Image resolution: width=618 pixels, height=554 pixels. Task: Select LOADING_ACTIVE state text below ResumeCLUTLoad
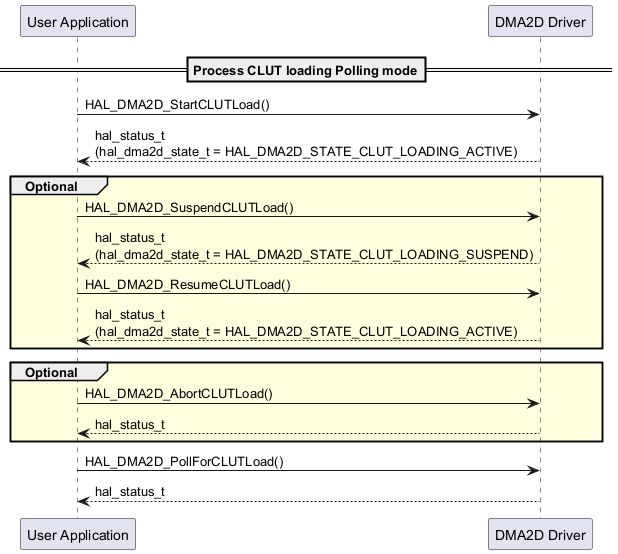pyautogui.click(x=306, y=331)
